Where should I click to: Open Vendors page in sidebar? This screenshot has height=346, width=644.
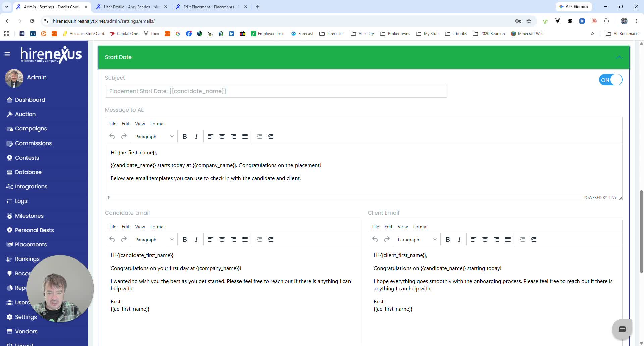click(26, 331)
